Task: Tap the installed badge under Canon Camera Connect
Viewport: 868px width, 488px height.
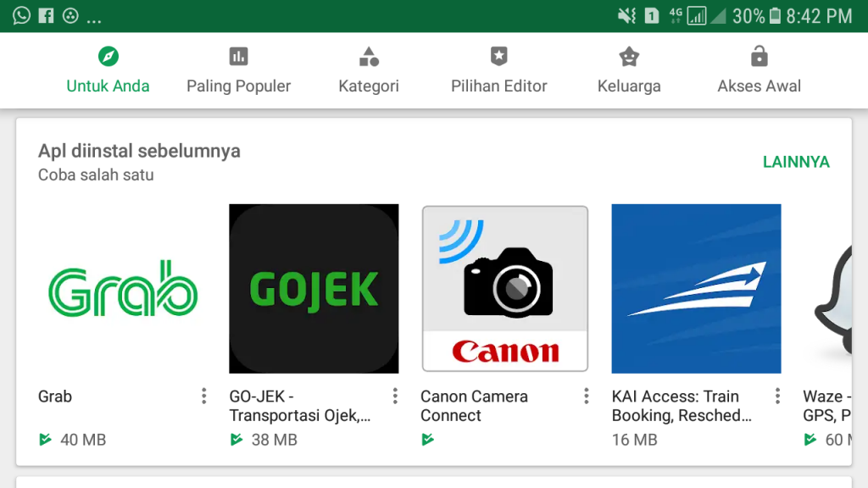Action: (x=427, y=440)
